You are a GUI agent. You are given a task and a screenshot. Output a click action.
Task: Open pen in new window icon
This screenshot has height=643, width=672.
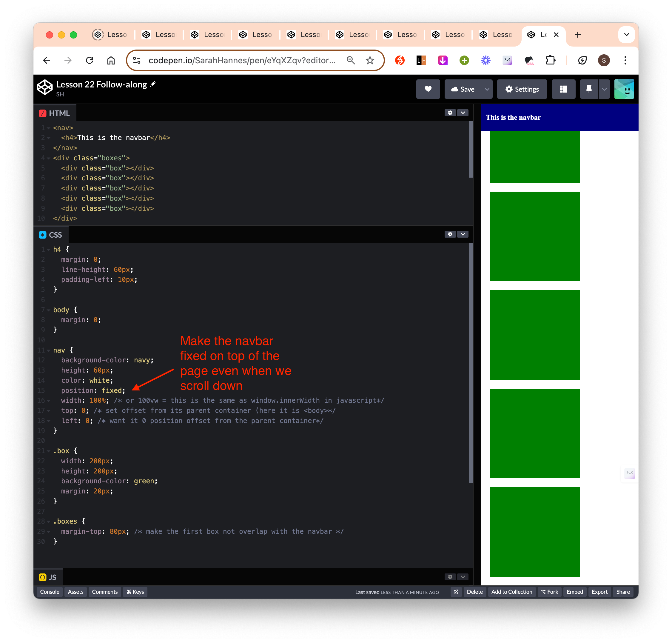point(456,592)
